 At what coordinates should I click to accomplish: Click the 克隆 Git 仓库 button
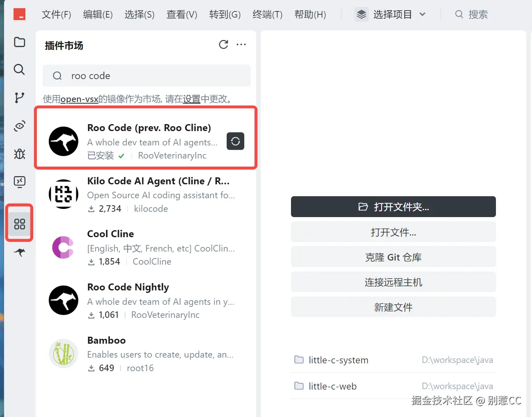(x=393, y=257)
